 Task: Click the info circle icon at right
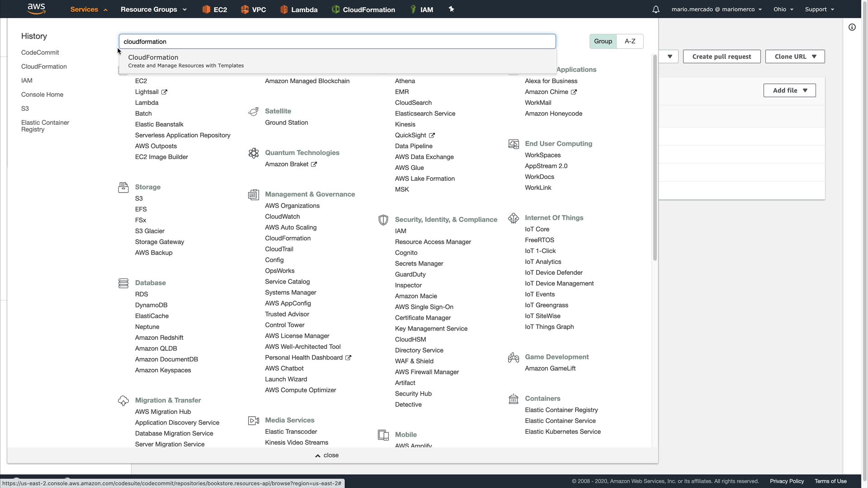(x=852, y=27)
